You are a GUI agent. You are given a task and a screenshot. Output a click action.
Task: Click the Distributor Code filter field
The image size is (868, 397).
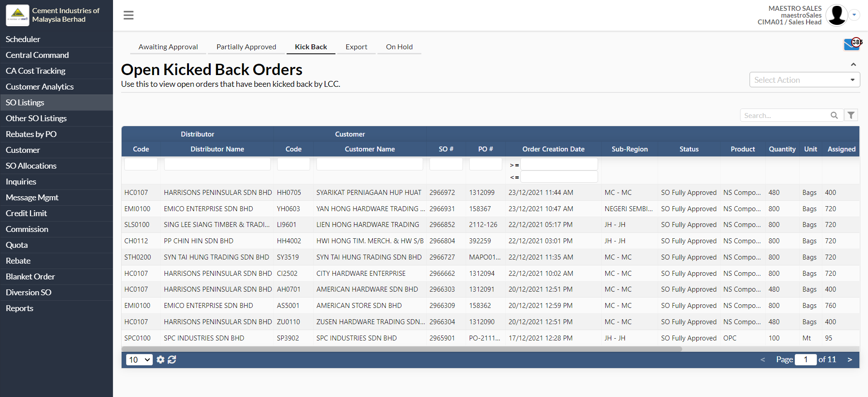[141, 164]
